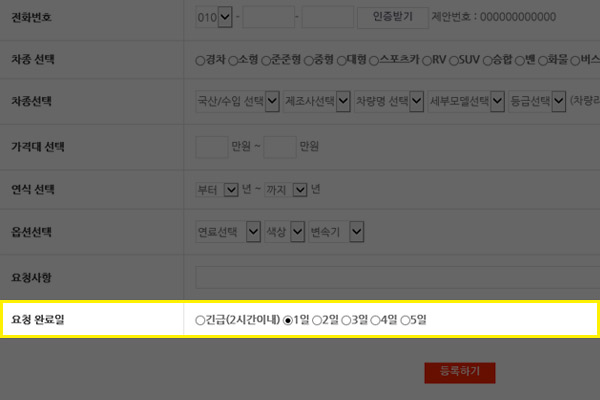Choose the 스포츠카 vehicle type option
The width and height of the screenshot is (600, 400).
point(372,60)
